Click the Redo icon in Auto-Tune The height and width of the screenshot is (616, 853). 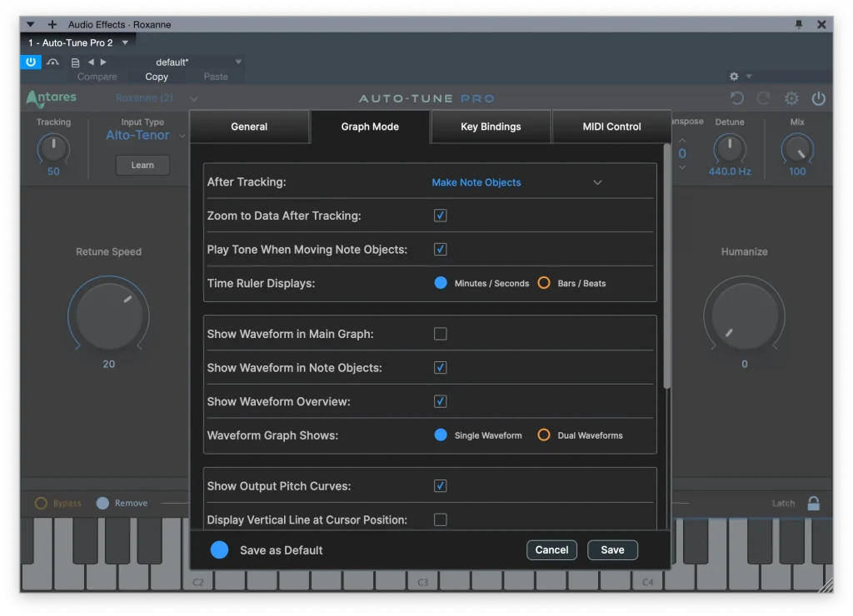pos(763,97)
